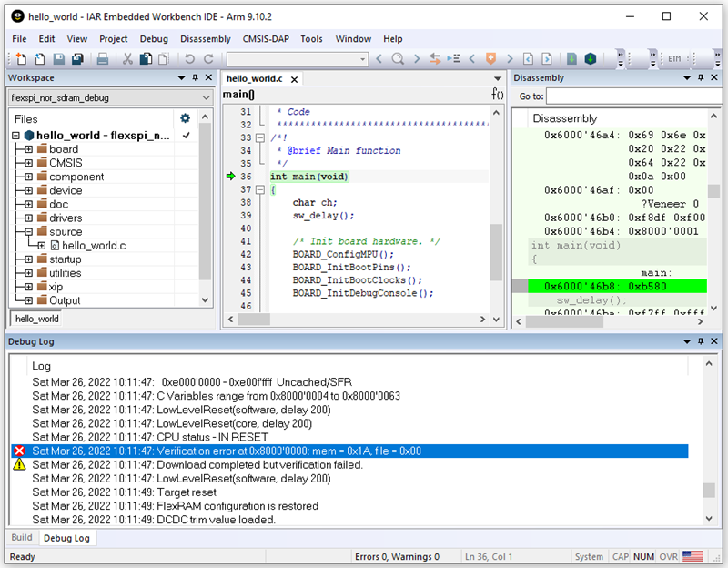728x568 pixels.
Task: Click the New Document toolbar icon
Action: click(x=21, y=59)
